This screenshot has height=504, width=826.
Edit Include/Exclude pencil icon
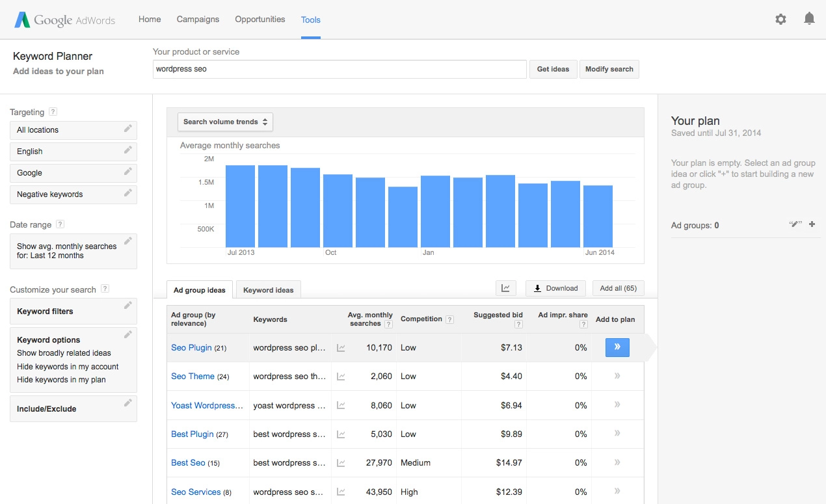(x=128, y=403)
